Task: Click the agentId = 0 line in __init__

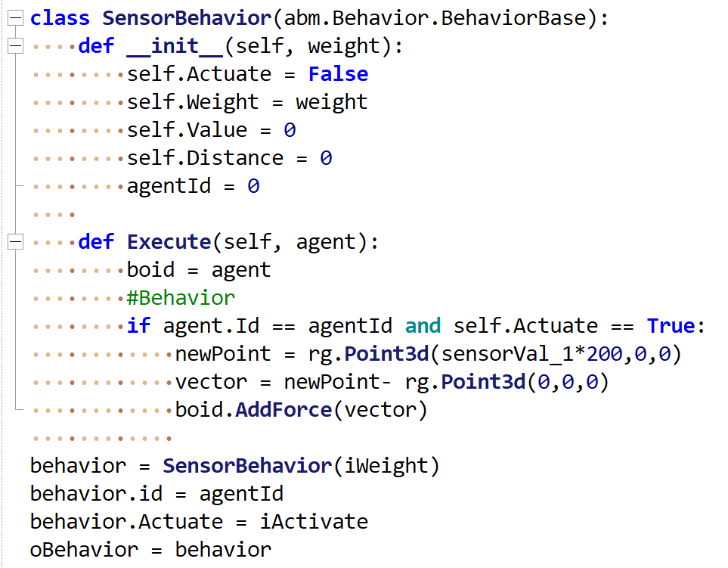Action: (x=193, y=186)
